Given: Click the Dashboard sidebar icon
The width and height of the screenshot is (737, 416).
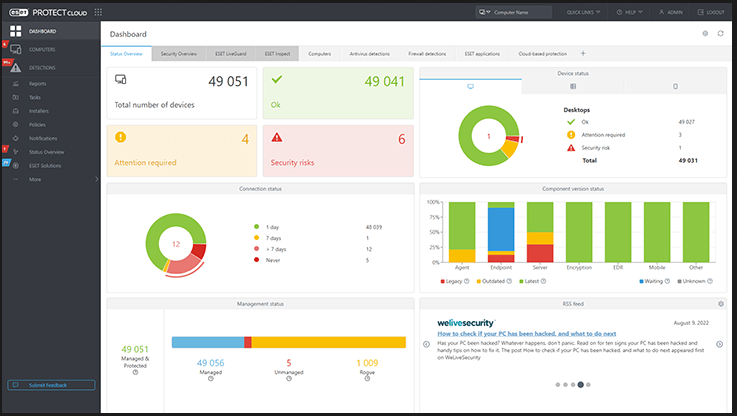Looking at the screenshot, I should click(16, 31).
